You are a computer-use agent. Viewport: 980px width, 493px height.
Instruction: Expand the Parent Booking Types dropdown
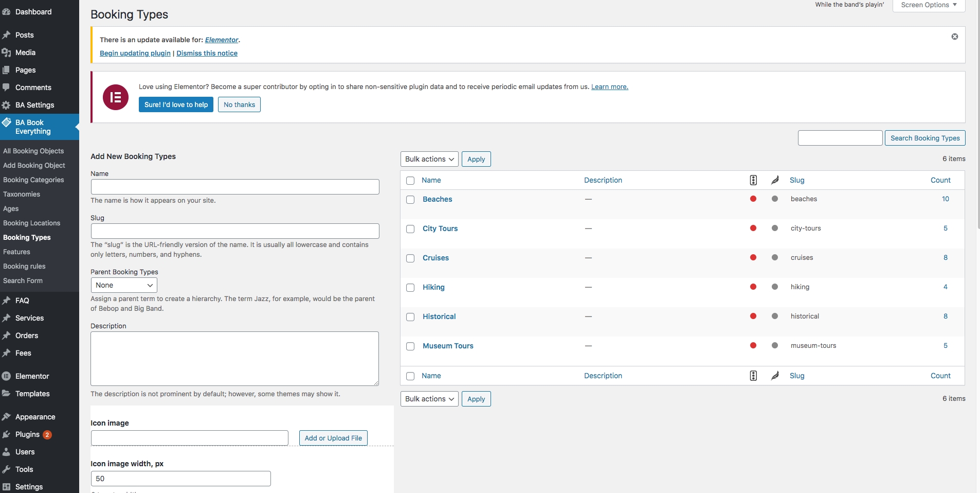124,285
